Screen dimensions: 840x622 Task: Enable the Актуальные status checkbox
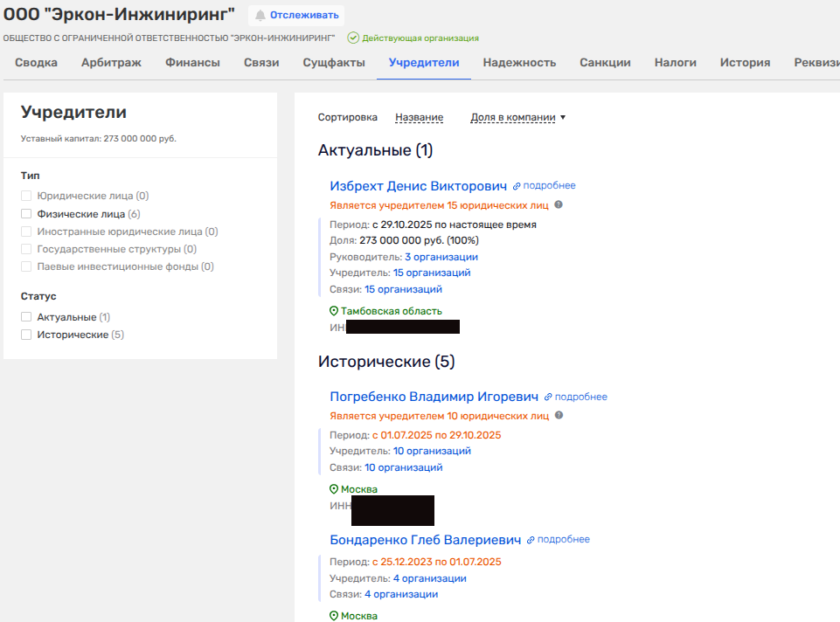[x=26, y=318]
